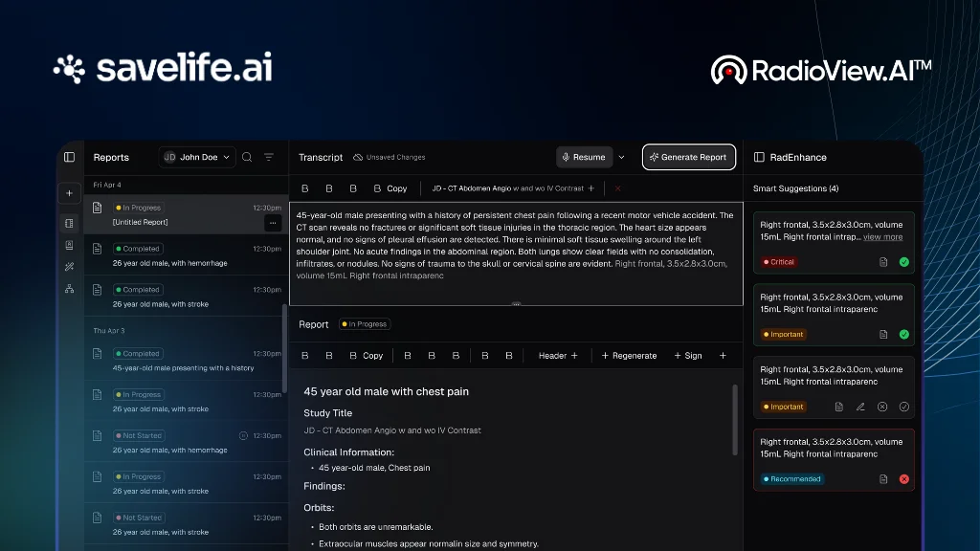Edit the Important suggestion with the pencil icon
Viewport: 980px width, 551px height.
[860, 407]
